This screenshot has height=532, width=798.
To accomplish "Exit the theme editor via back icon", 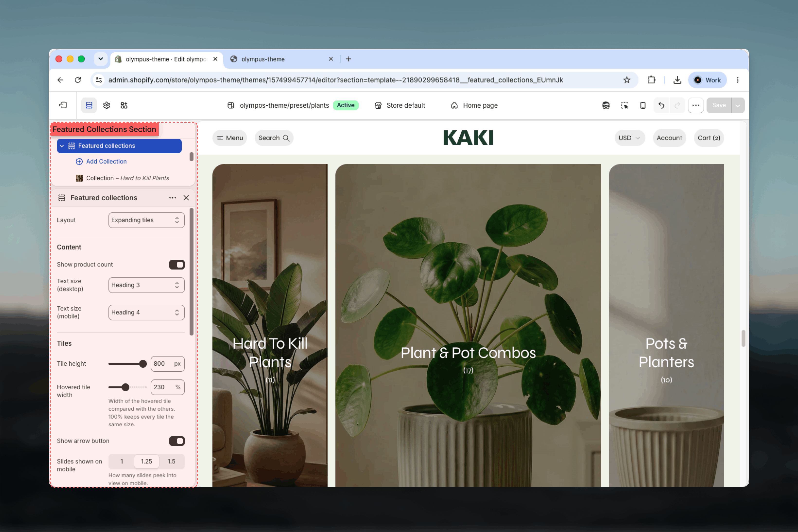I will pyautogui.click(x=63, y=105).
